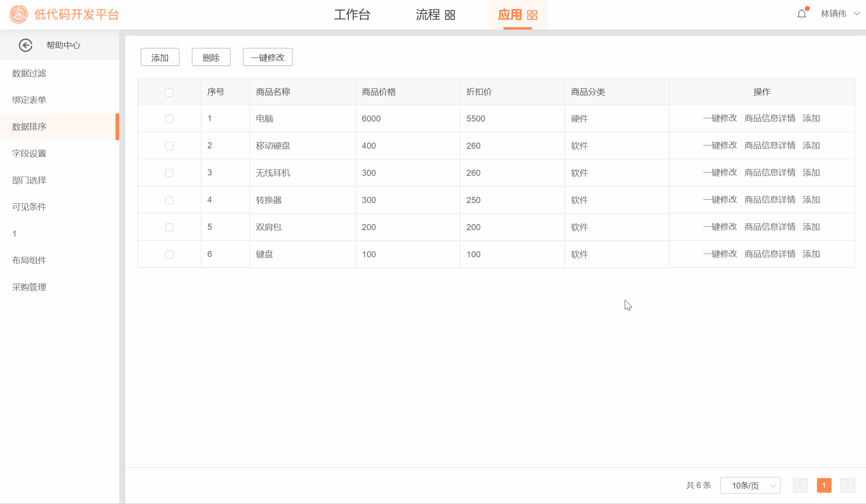Select page number 1 in pagination
Screen dimensions: 866x504
pos(824,485)
